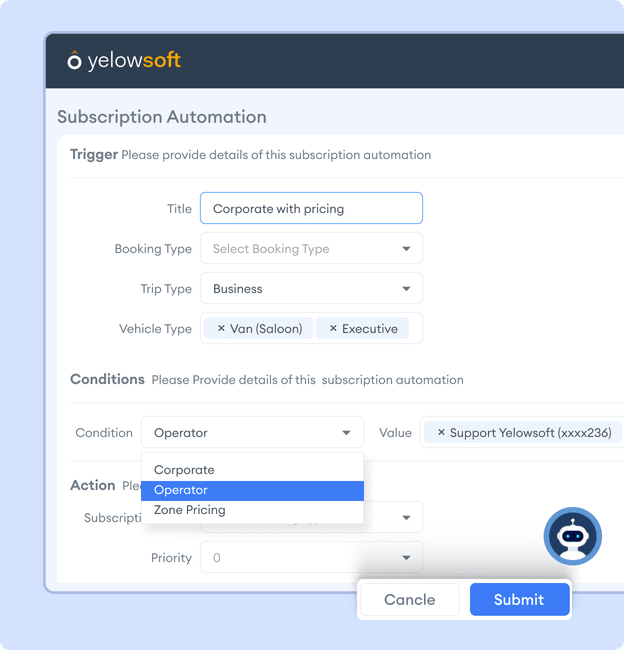The image size is (624, 650).
Task: Expand the Booking Type dropdown
Action: click(406, 249)
